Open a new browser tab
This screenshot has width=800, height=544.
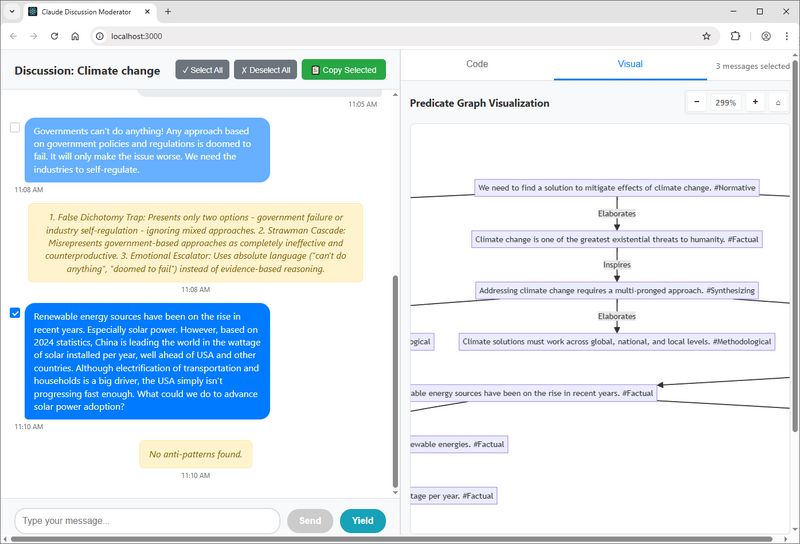[x=168, y=11]
